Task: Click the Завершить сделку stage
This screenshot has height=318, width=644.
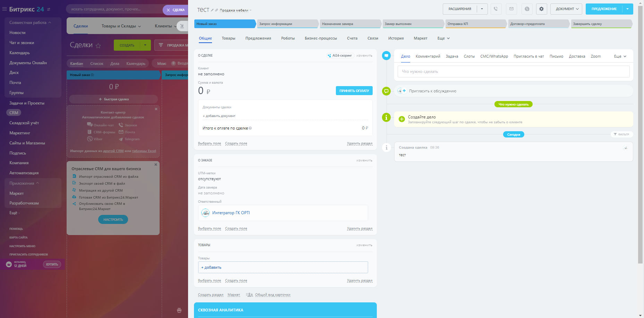Action: [x=601, y=24]
